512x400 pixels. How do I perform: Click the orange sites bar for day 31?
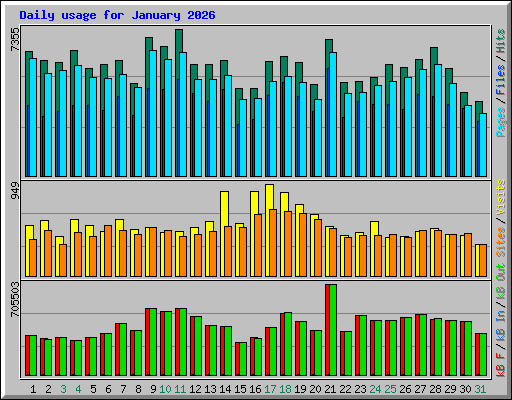tap(483, 261)
